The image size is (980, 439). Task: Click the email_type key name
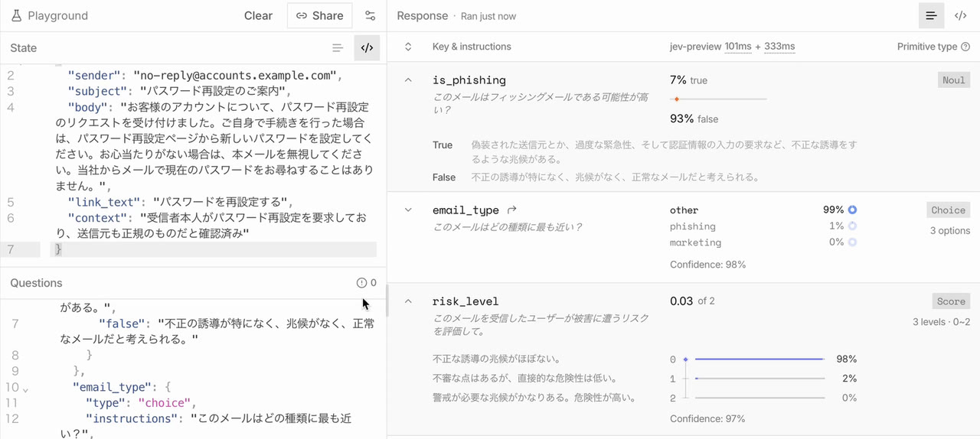point(465,210)
